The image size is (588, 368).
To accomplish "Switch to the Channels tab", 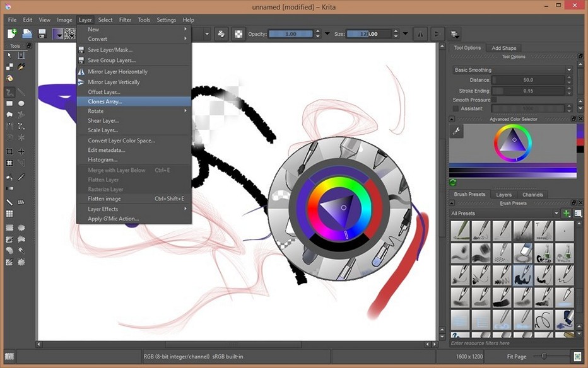I will click(533, 194).
